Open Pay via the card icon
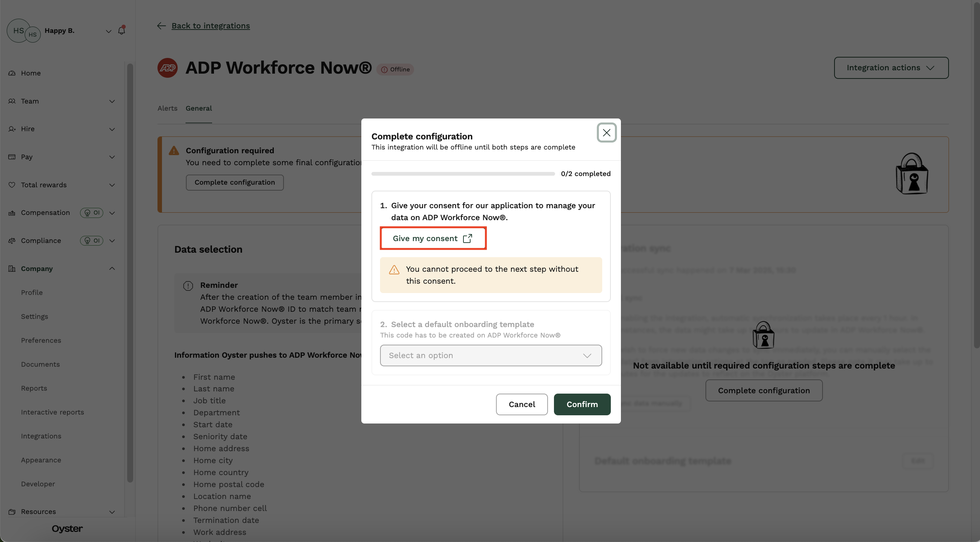Image resolution: width=980 pixels, height=542 pixels. 12,157
